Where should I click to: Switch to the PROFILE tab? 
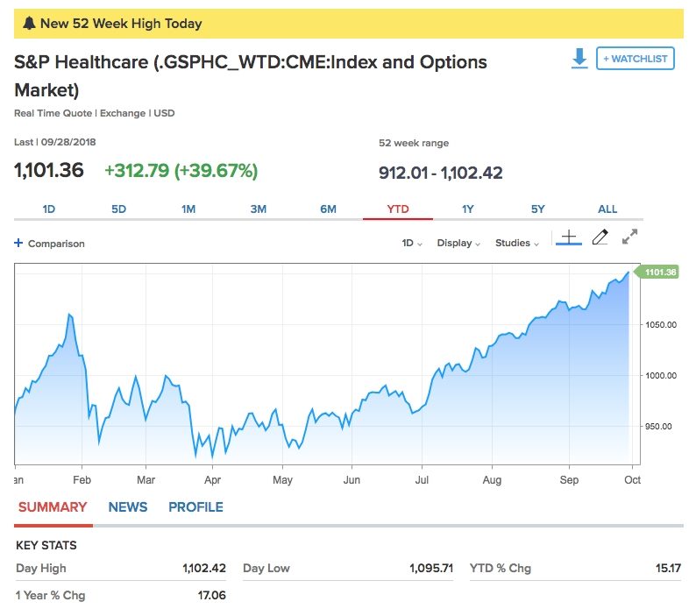click(x=195, y=507)
